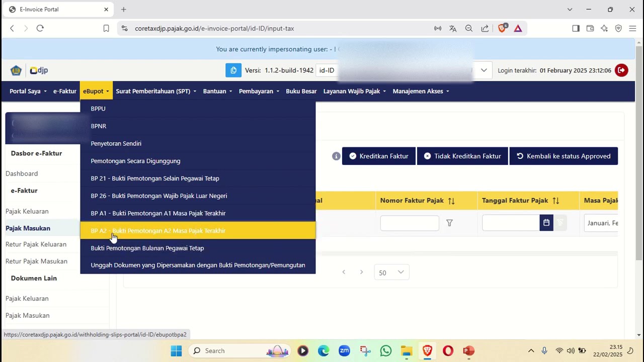Screen dimensions: 644x362
Task: Go to next table page arrow
Action: [x=361, y=272]
